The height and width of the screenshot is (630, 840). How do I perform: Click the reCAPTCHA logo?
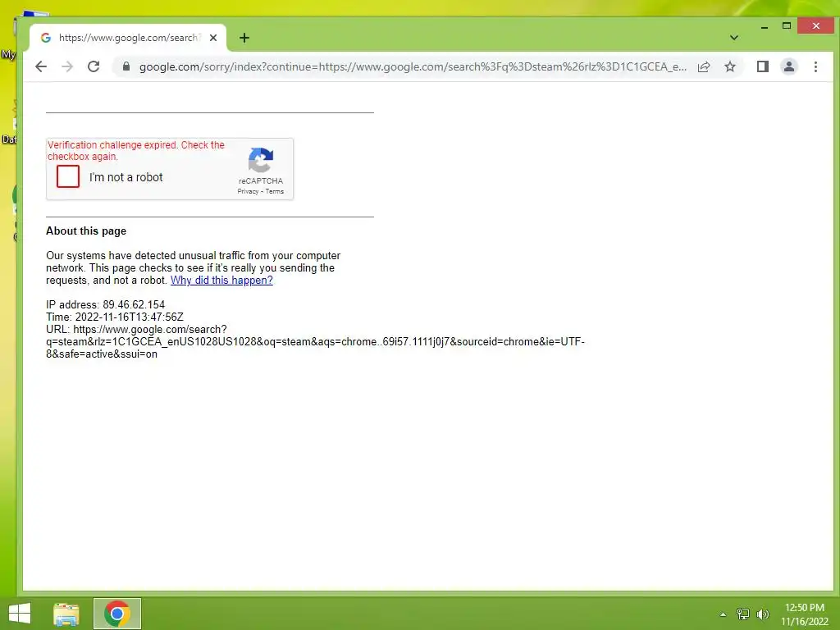[261, 160]
